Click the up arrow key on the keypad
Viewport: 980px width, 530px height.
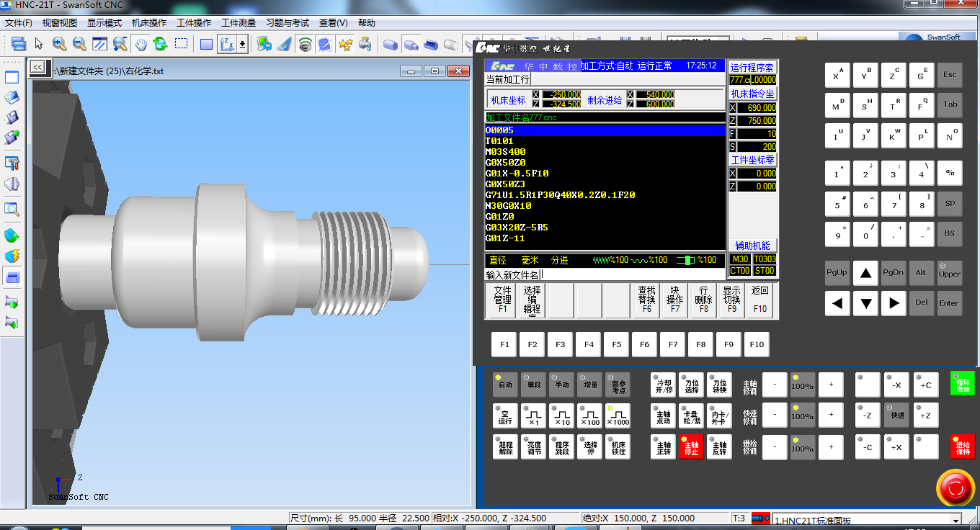[865, 273]
